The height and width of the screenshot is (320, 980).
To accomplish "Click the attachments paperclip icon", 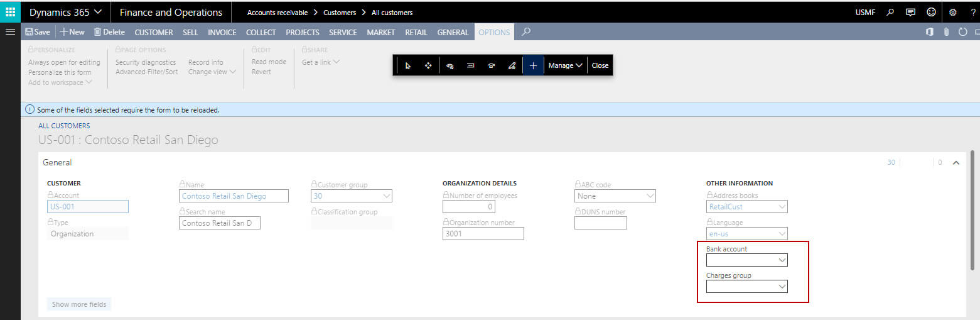I will coord(946,31).
